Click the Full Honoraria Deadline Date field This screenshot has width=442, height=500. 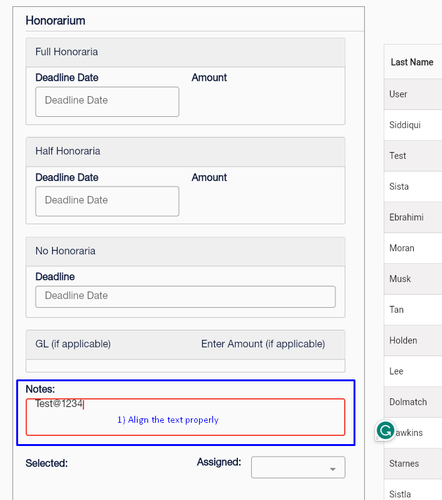107,102
